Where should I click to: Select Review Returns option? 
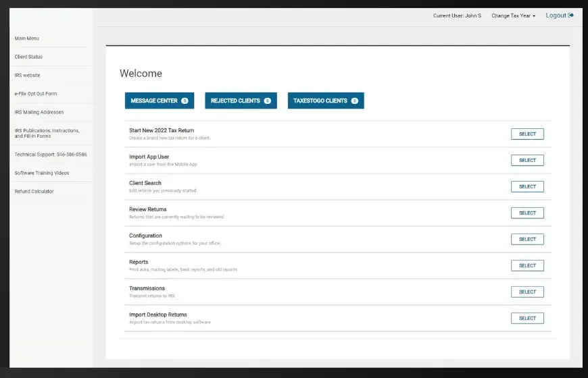527,213
